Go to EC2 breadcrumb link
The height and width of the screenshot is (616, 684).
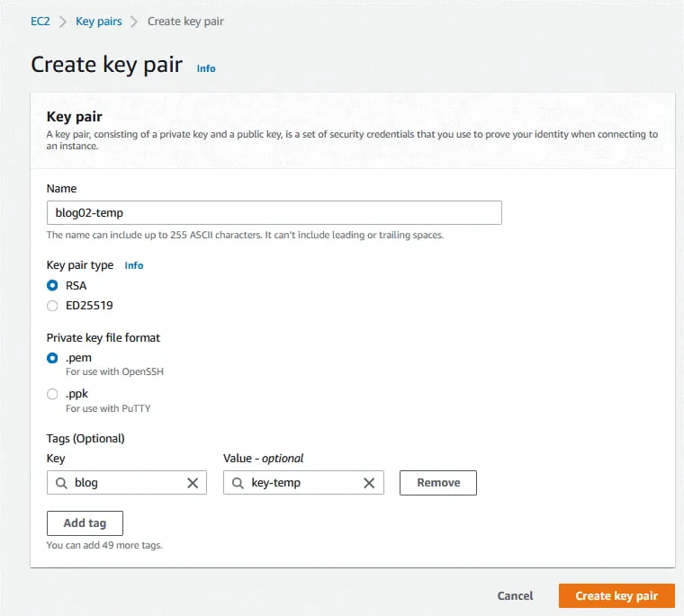point(40,21)
